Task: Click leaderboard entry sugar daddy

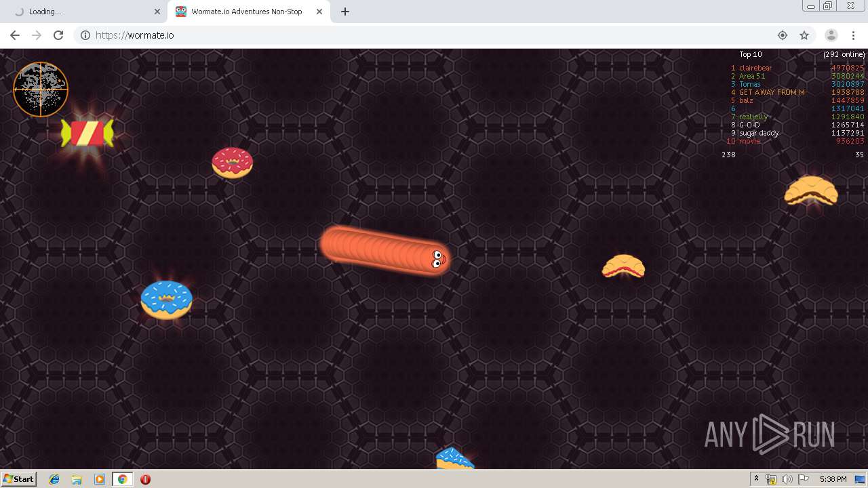Action: point(759,133)
